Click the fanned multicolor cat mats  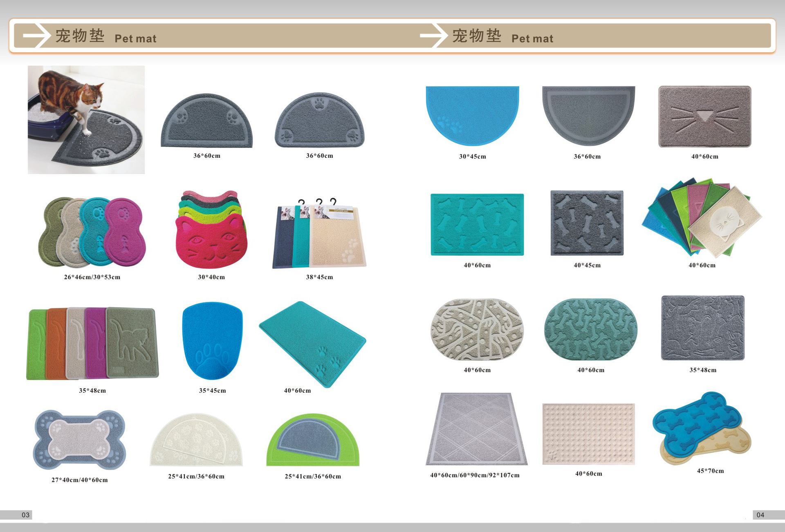702,217
